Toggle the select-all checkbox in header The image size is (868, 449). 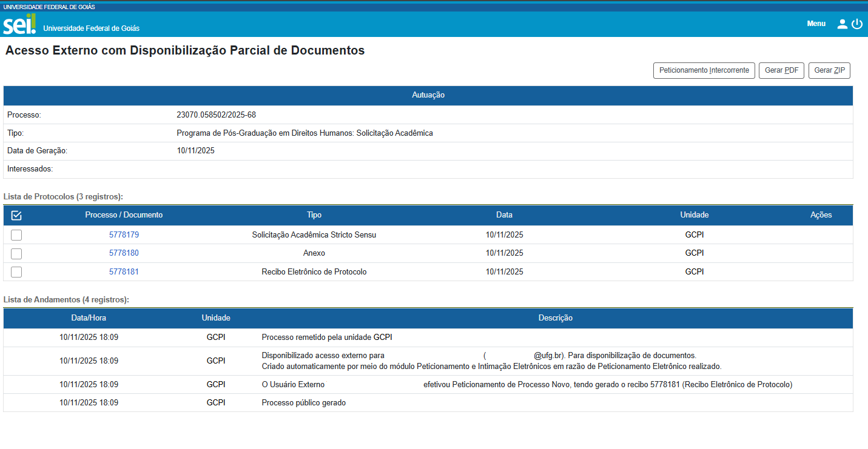16,215
